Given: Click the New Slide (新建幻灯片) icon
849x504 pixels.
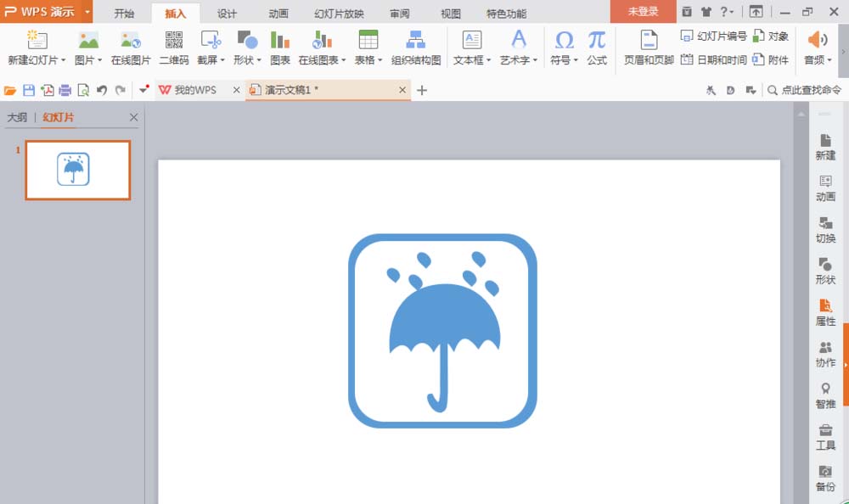Looking at the screenshot, I should 37,40.
